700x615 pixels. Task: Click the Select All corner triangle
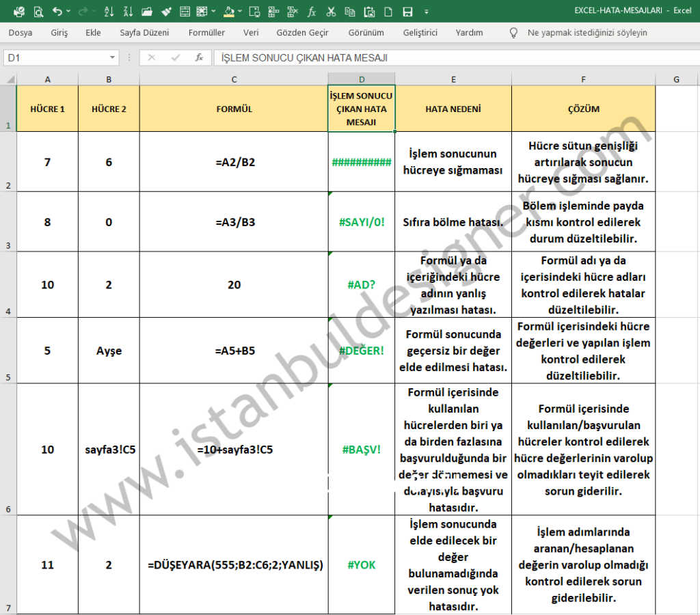point(10,79)
